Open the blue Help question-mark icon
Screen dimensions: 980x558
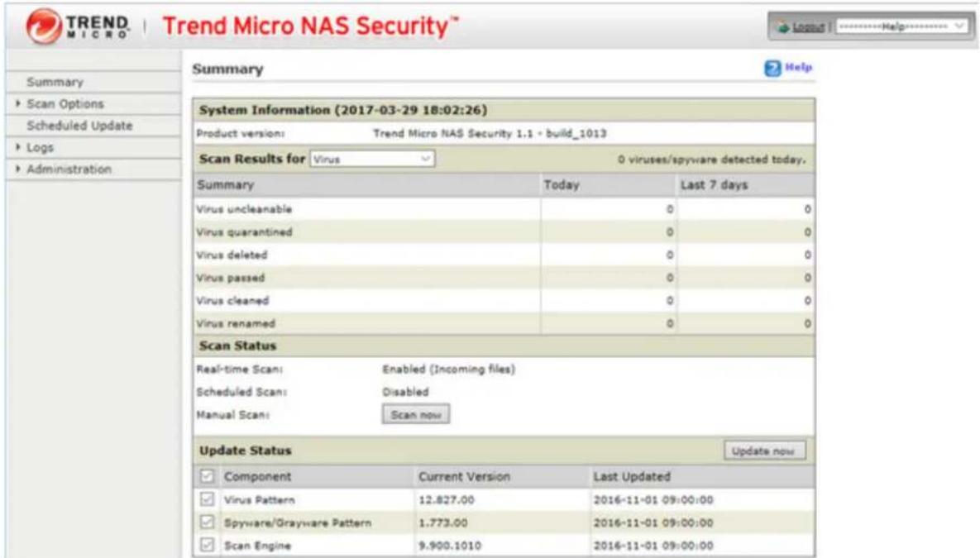pyautogui.click(x=772, y=68)
